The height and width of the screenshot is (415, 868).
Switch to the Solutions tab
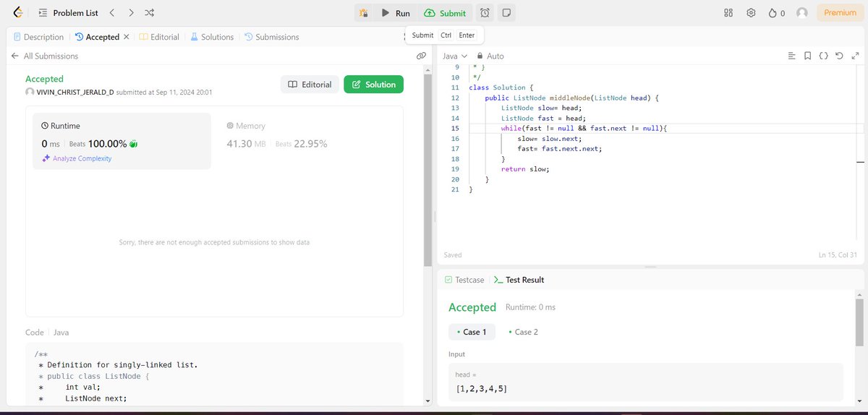pyautogui.click(x=212, y=37)
